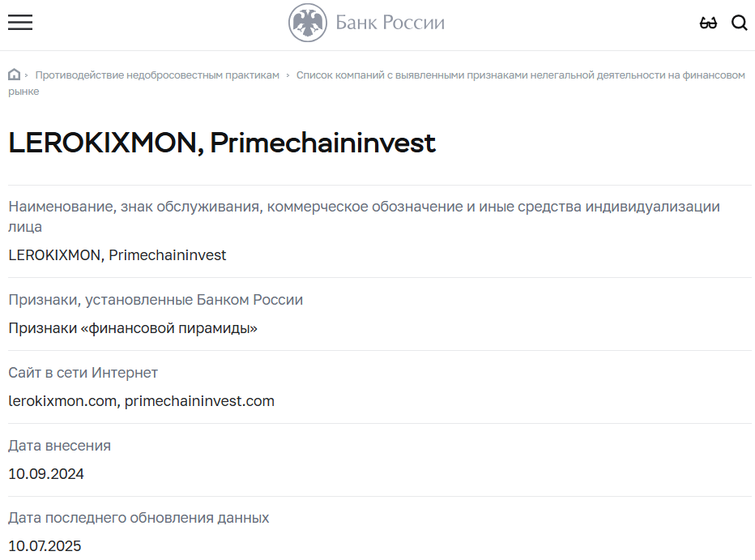Click the chevron after the home icon
The image size is (755, 560).
[26, 75]
